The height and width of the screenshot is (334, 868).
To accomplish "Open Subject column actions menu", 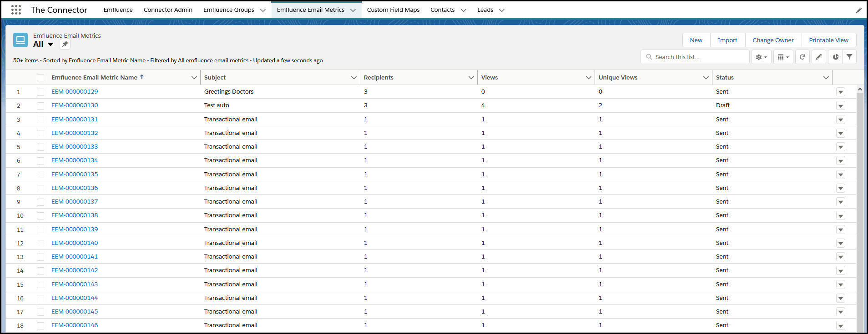I will pyautogui.click(x=353, y=78).
